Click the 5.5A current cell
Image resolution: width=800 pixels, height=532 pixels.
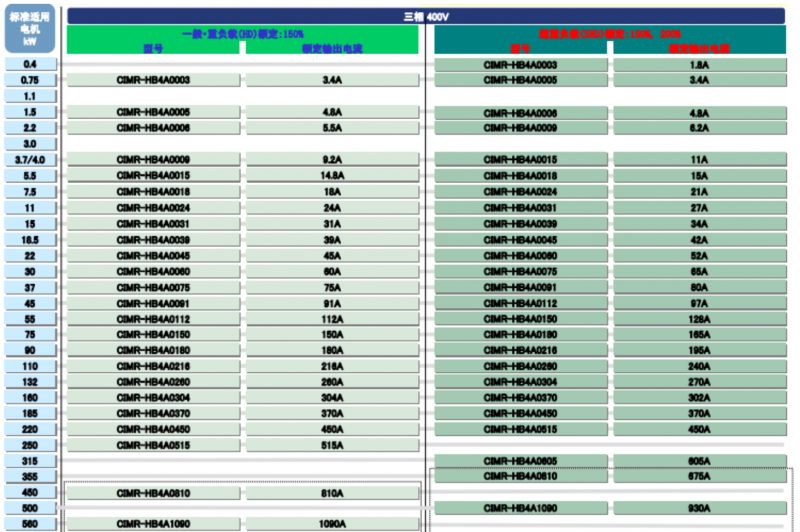(x=332, y=128)
